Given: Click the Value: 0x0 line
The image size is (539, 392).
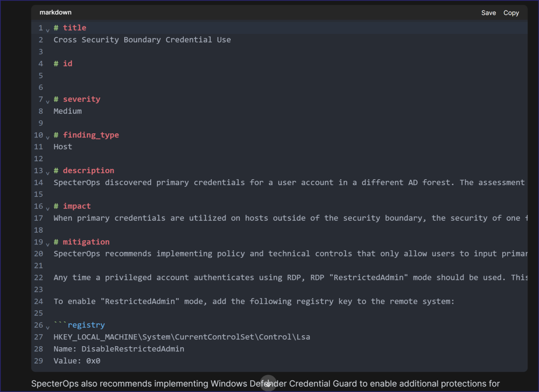Looking at the screenshot, I should (76, 361).
